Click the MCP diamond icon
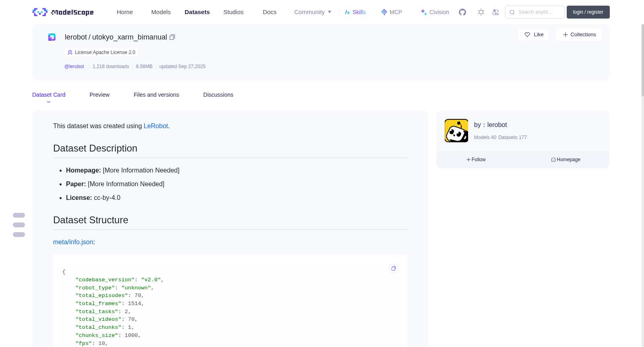Image resolution: width=644 pixels, height=347 pixels. pyautogui.click(x=384, y=12)
